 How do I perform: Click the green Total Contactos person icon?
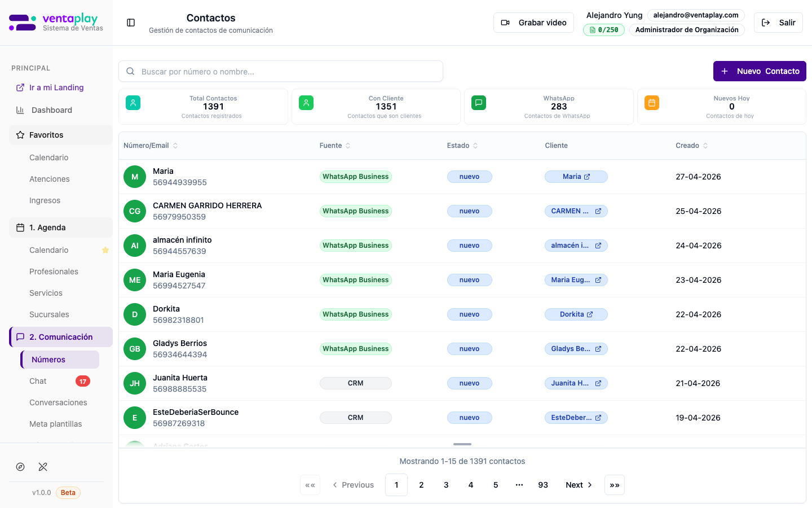(x=133, y=103)
